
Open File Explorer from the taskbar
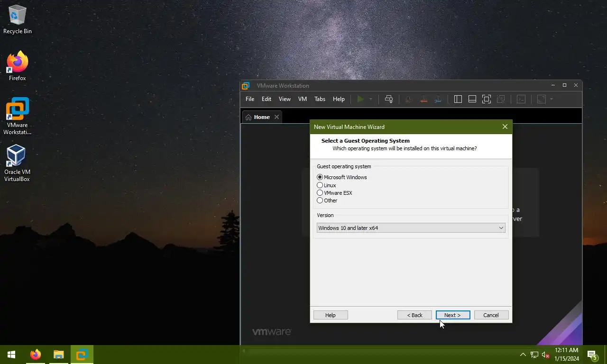click(58, 355)
